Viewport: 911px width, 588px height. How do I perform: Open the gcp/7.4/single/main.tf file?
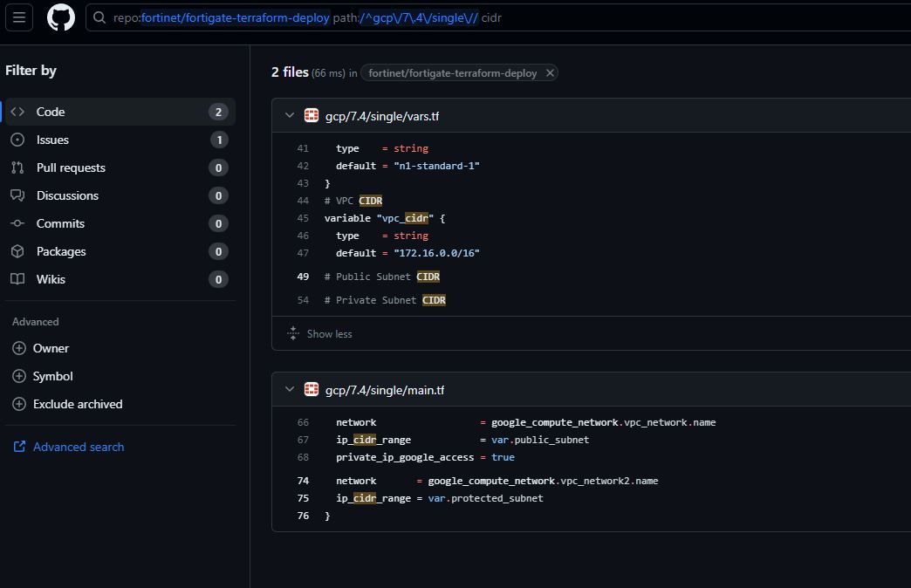(385, 390)
